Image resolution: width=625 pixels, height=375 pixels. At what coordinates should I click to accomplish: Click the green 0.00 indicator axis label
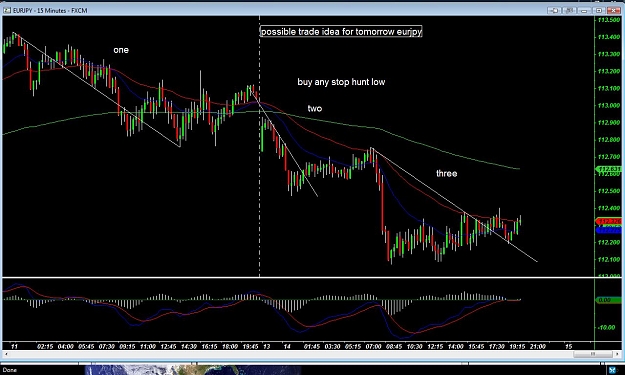609,300
